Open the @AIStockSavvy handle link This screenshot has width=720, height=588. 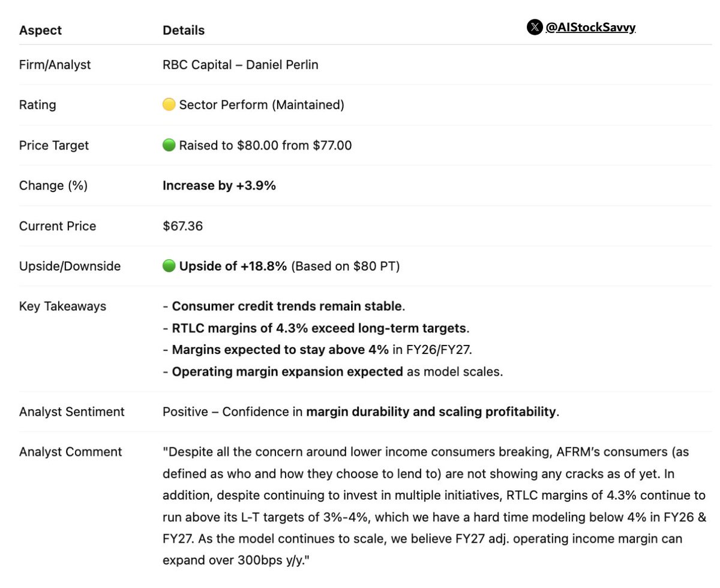[590, 28]
